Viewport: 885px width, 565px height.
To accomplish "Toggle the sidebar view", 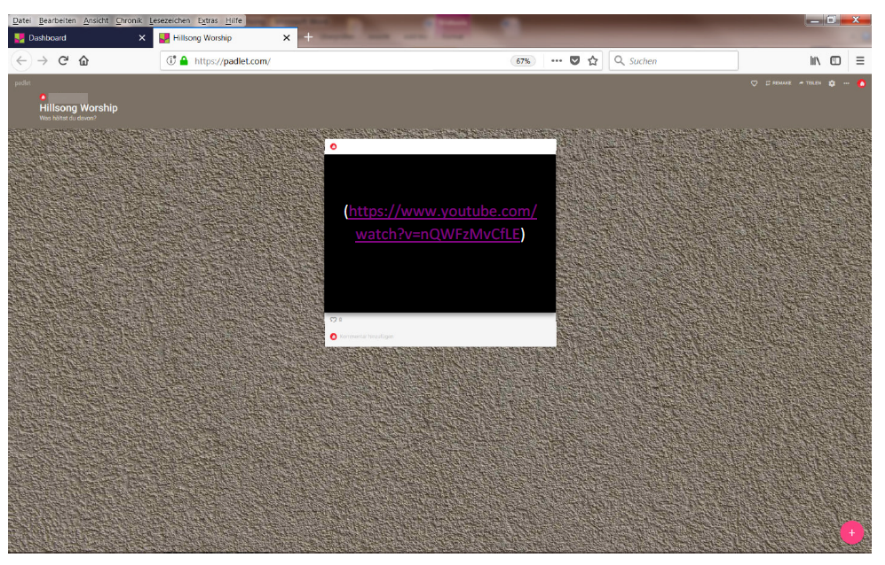I will (x=835, y=60).
